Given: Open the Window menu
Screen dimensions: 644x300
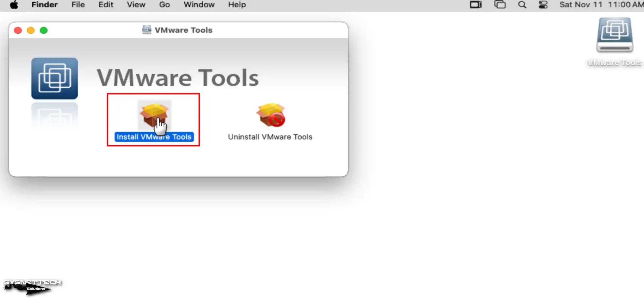Looking at the screenshot, I should coord(198,5).
